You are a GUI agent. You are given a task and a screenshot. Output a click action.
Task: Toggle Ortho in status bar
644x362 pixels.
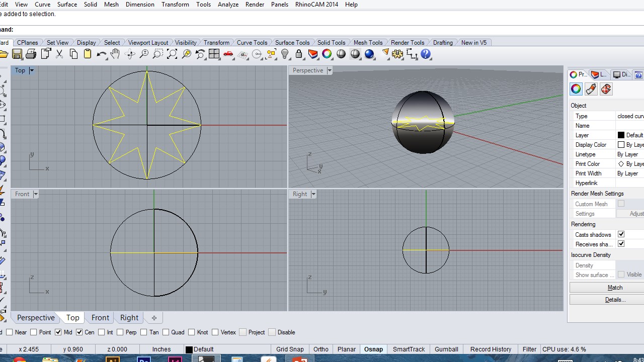pyautogui.click(x=321, y=349)
